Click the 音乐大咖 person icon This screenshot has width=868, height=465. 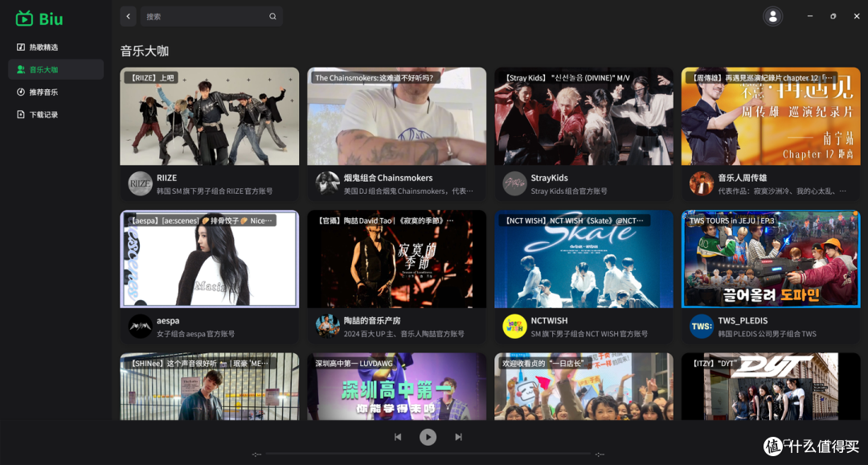point(20,69)
